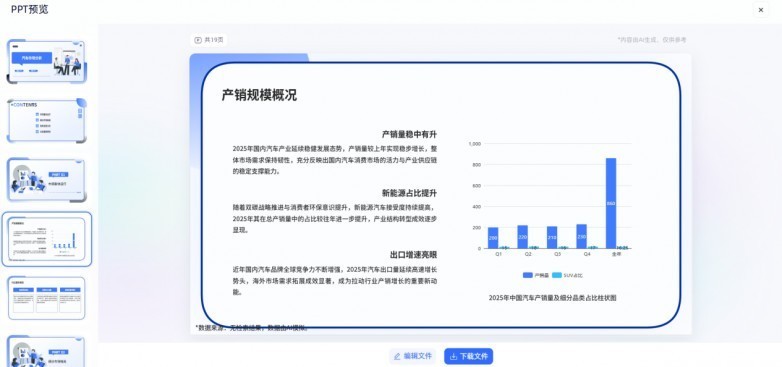This screenshot has height=367, width=782.
Task: Click the 下载文件 button
Action: (468, 356)
